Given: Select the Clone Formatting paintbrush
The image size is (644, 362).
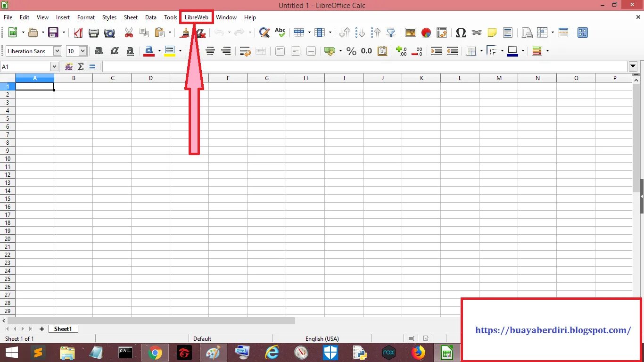Looking at the screenshot, I should pos(185,33).
